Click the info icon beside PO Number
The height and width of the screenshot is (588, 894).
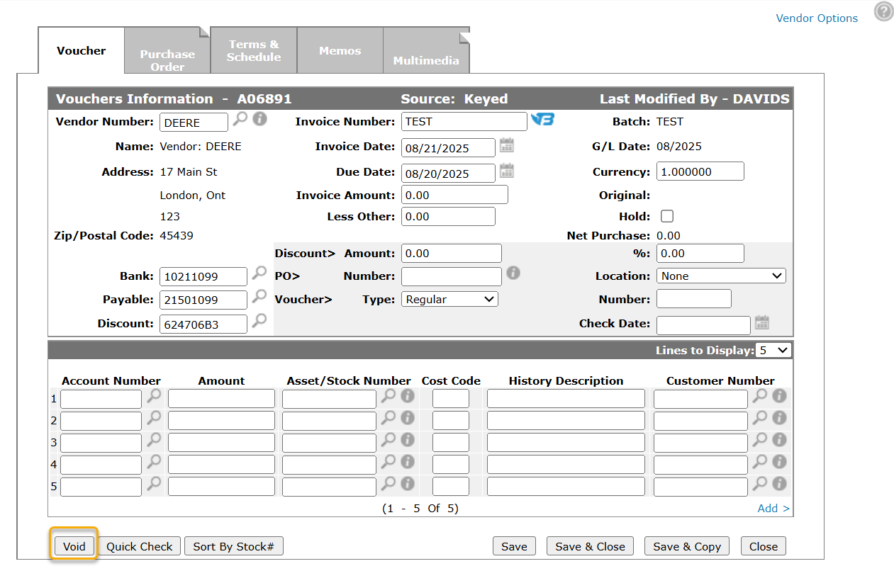[x=513, y=273]
